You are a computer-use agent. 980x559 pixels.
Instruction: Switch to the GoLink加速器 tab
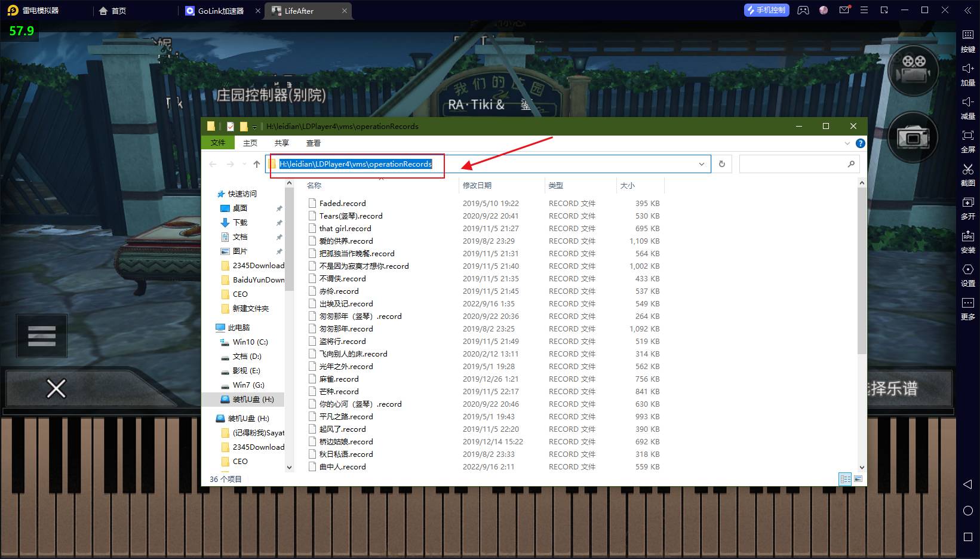[x=220, y=11]
